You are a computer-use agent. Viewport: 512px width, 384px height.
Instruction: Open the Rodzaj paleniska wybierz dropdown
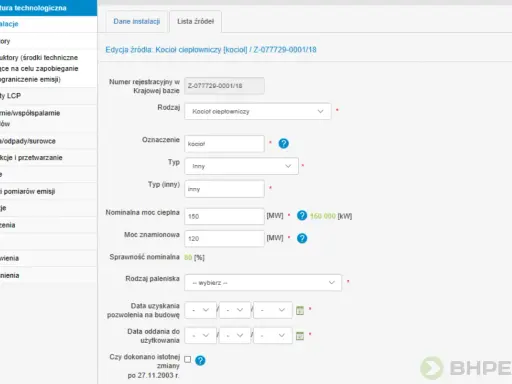263,283
